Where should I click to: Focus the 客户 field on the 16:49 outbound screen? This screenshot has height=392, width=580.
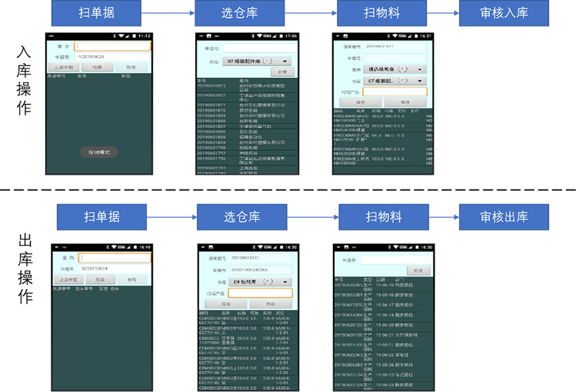click(x=115, y=258)
